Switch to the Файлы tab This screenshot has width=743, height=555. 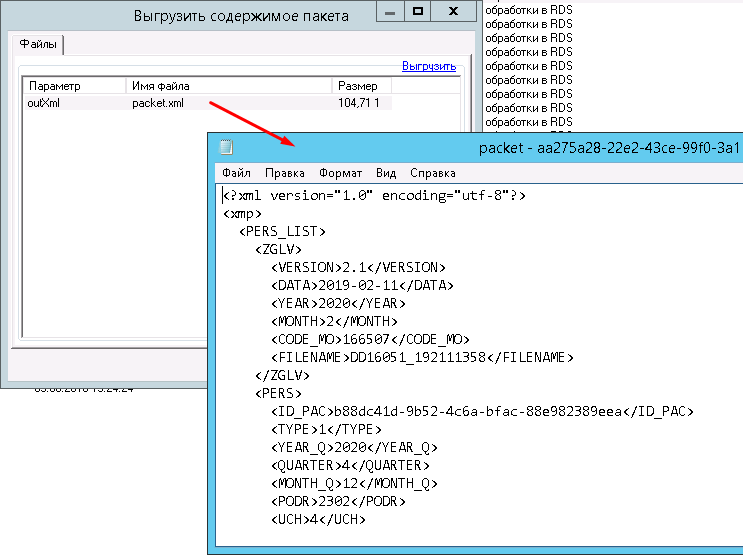pos(40,45)
